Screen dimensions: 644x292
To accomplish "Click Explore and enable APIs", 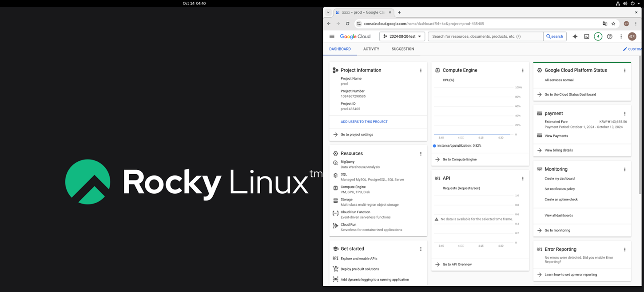I will pos(359,259).
